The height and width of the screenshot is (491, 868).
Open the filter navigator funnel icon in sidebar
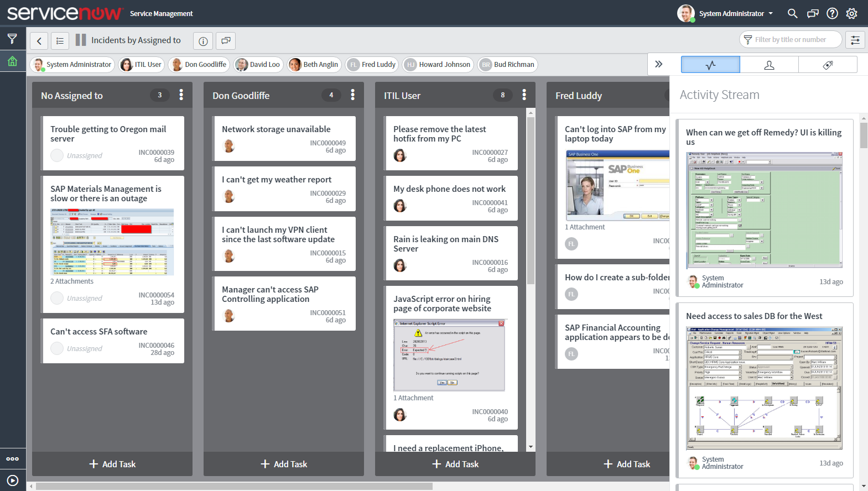[12, 39]
